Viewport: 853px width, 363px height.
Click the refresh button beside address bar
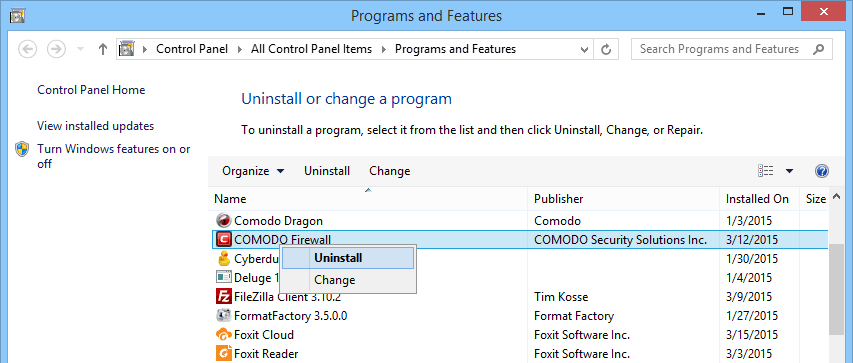point(605,50)
